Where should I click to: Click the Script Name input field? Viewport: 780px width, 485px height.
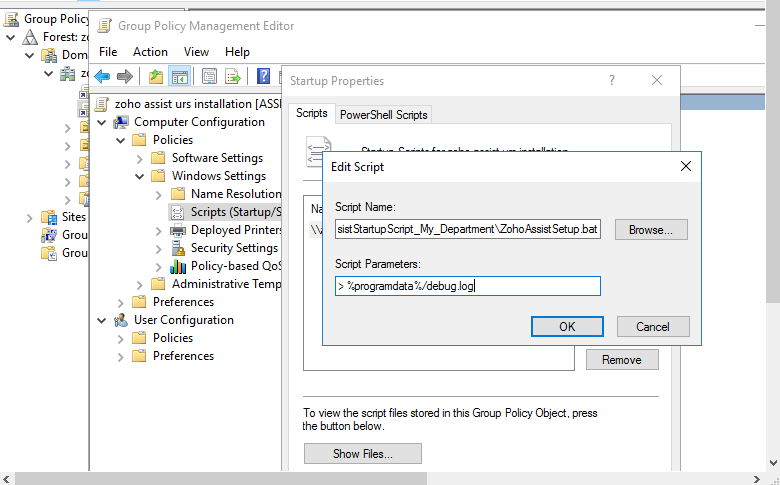(468, 229)
